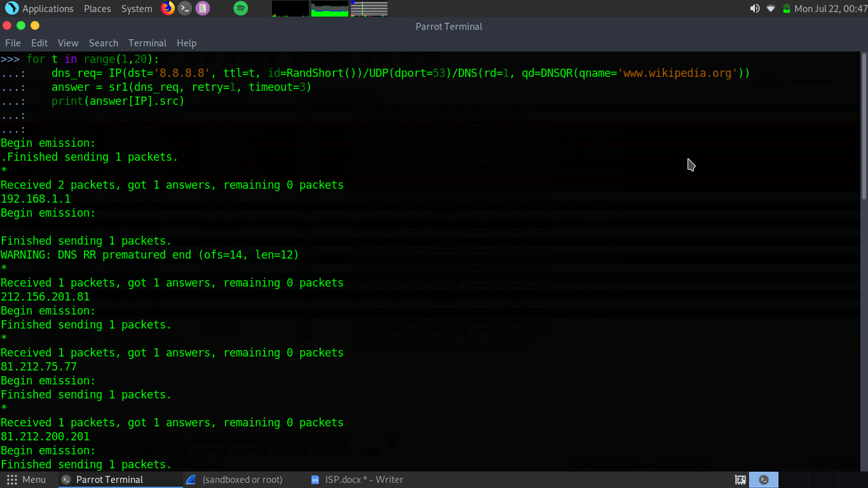Click the Menu button in bottom panel
This screenshot has height=488, width=868.
point(27,480)
